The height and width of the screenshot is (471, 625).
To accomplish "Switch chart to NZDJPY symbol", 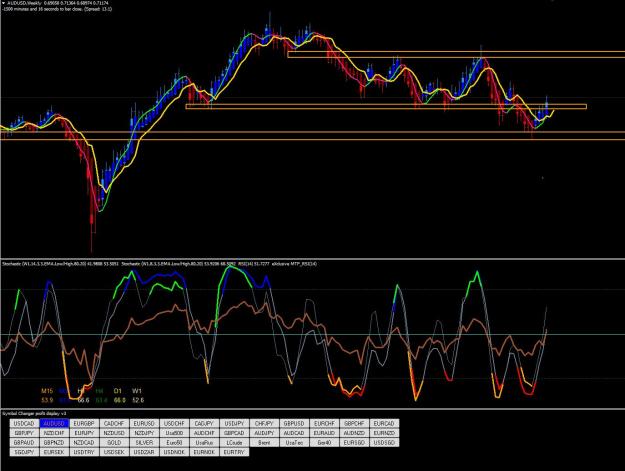I will tap(144, 433).
